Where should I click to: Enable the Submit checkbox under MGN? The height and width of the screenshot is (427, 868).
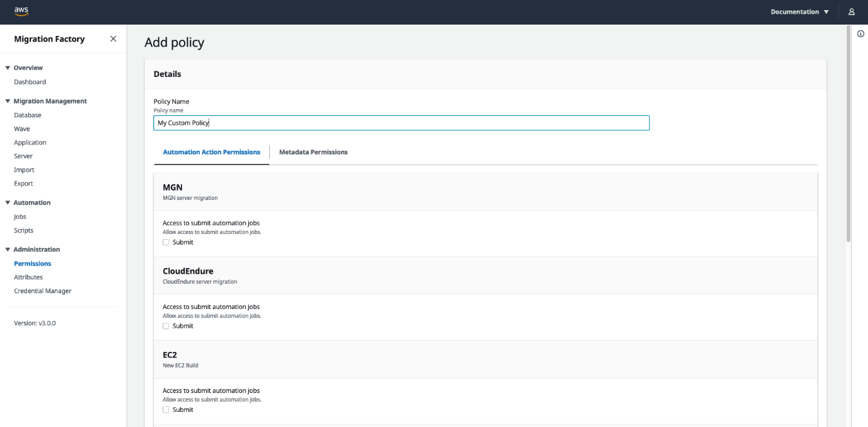click(166, 242)
